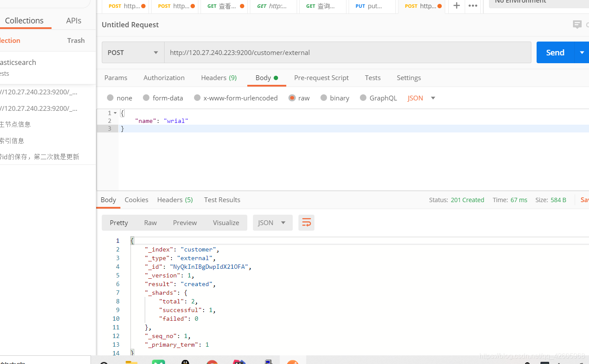Select the GraphQL body type

pyautogui.click(x=378, y=98)
